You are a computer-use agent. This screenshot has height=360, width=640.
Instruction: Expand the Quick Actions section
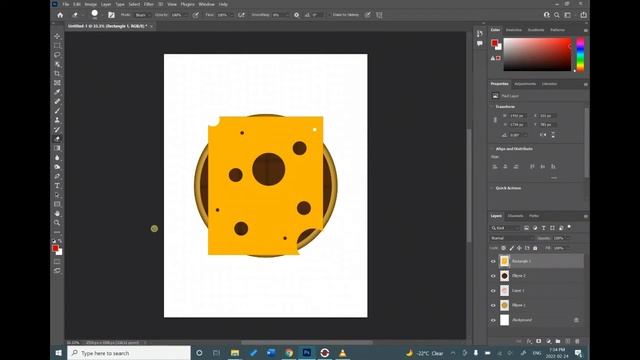pos(492,188)
